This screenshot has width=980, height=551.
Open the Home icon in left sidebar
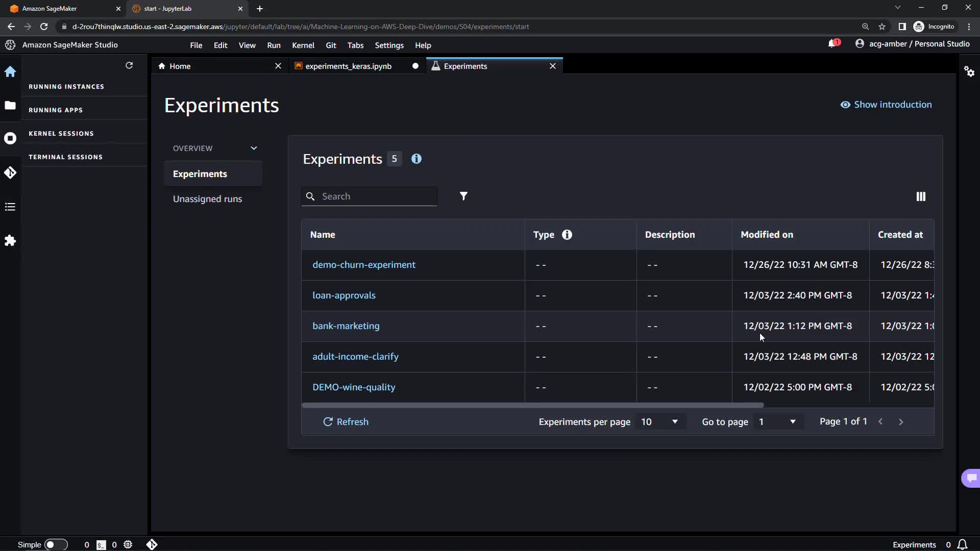tap(10, 72)
